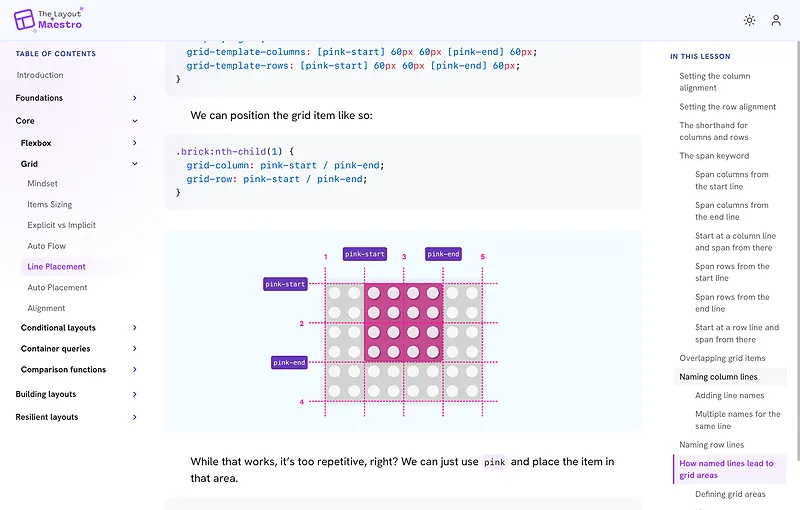The width and height of the screenshot is (800, 510).
Task: Click The Layout Maestro logo icon
Action: [x=24, y=19]
